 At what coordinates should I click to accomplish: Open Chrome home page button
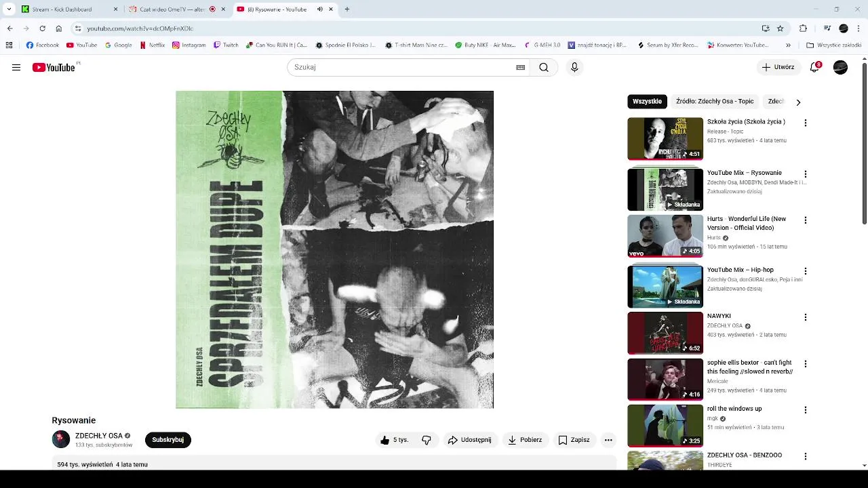[59, 28]
